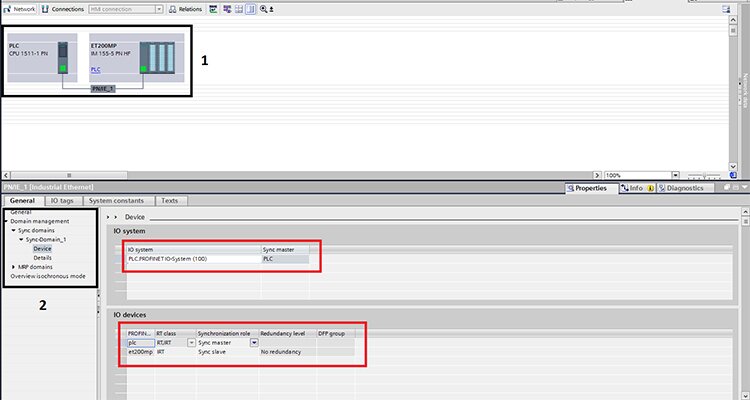
Task: Collapse the Sync domains tree node
Action: pyautogui.click(x=14, y=230)
